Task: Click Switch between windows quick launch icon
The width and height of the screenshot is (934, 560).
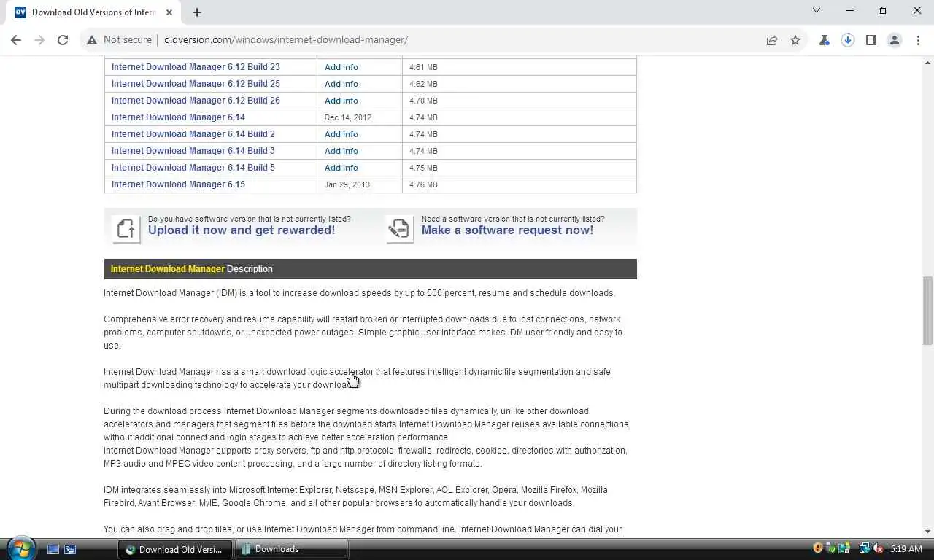Action: [70, 549]
